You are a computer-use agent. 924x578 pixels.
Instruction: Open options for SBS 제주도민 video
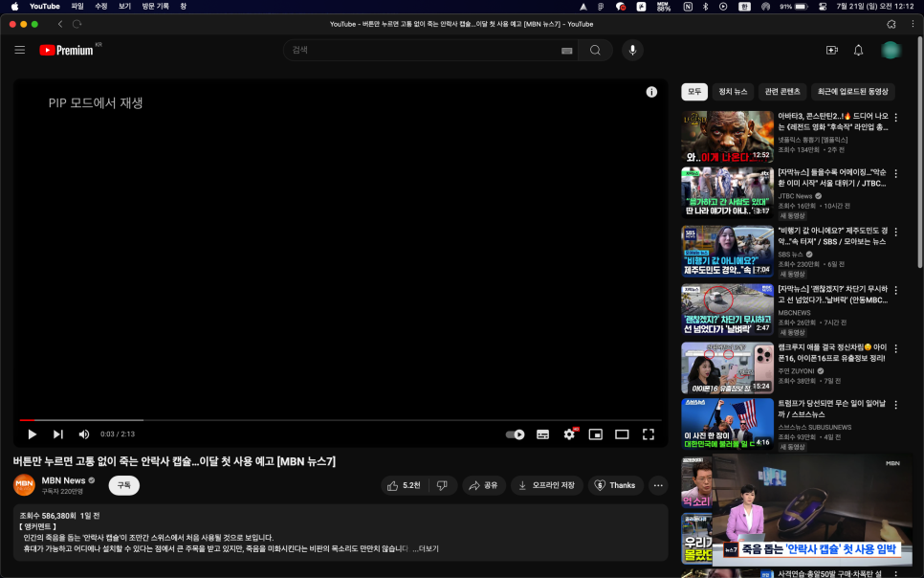click(x=895, y=232)
